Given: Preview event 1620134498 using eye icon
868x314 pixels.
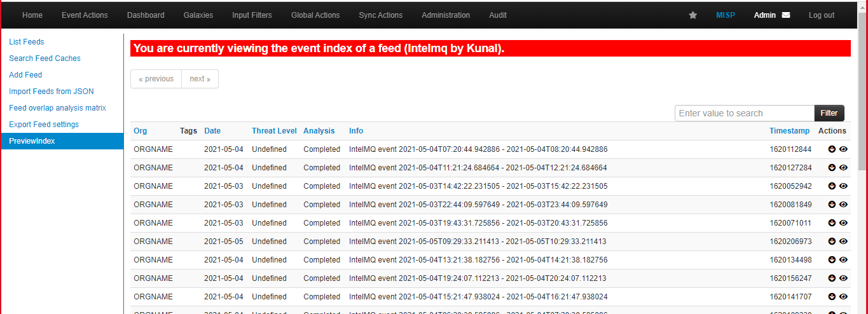Looking at the screenshot, I should coord(844,260).
